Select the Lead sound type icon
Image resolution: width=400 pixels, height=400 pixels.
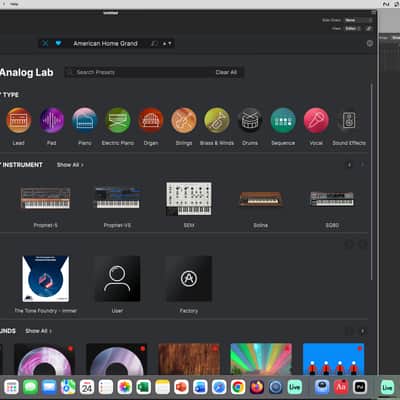[19, 120]
